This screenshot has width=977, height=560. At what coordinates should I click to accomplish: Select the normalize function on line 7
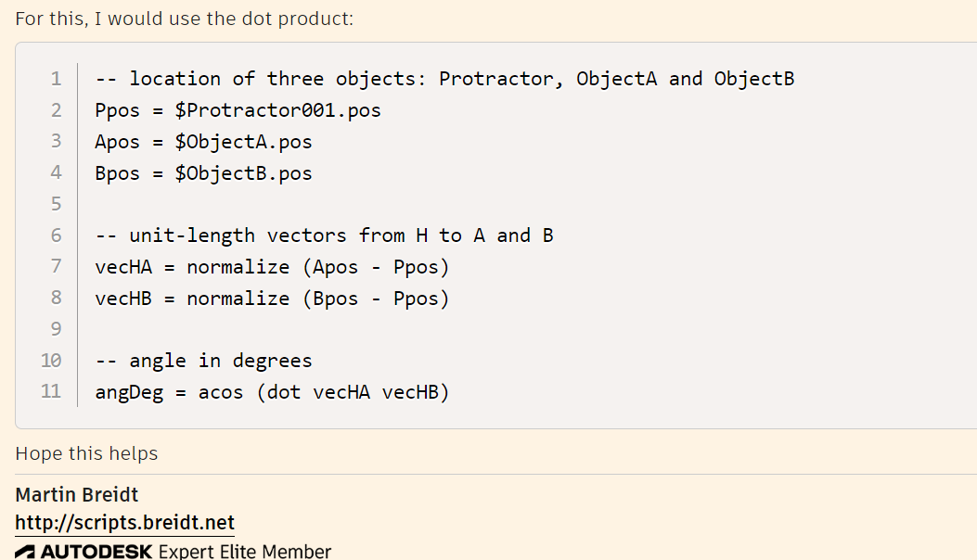click(238, 266)
